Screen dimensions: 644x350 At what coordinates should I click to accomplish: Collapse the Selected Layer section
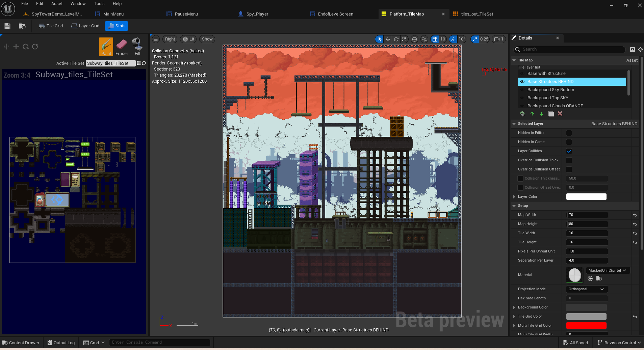click(514, 124)
